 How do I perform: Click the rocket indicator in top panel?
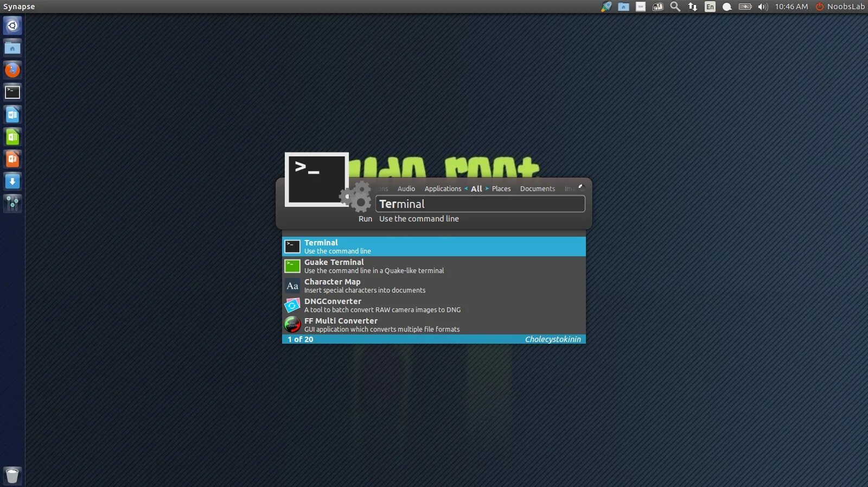(607, 7)
